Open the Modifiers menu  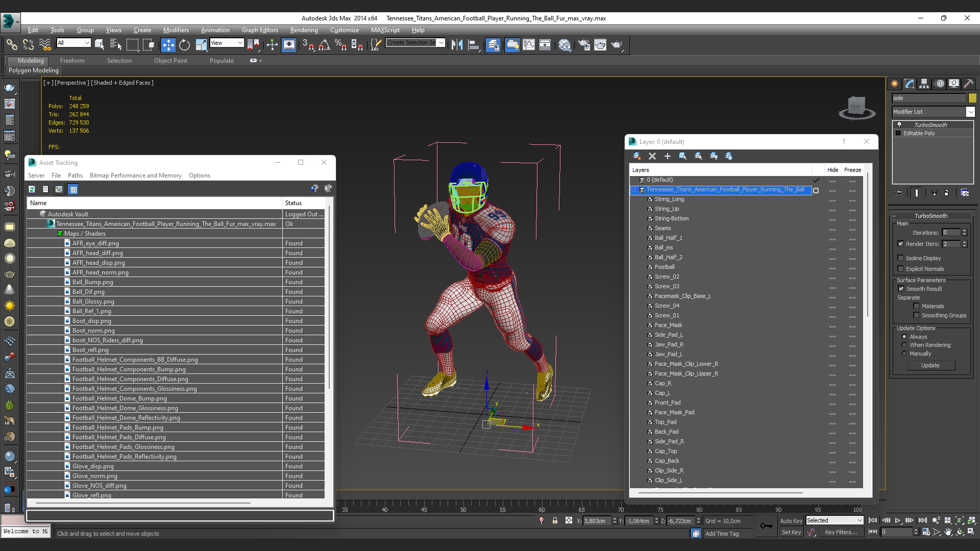176,30
